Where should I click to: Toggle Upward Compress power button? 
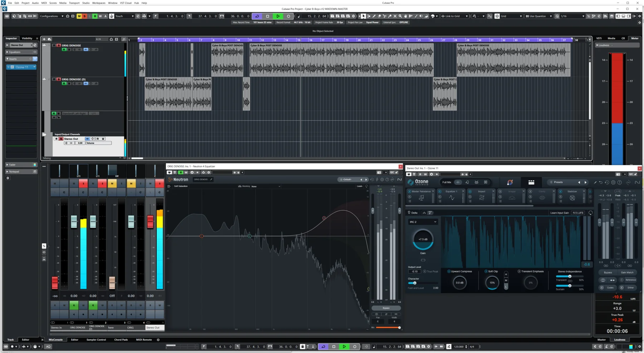coord(449,271)
